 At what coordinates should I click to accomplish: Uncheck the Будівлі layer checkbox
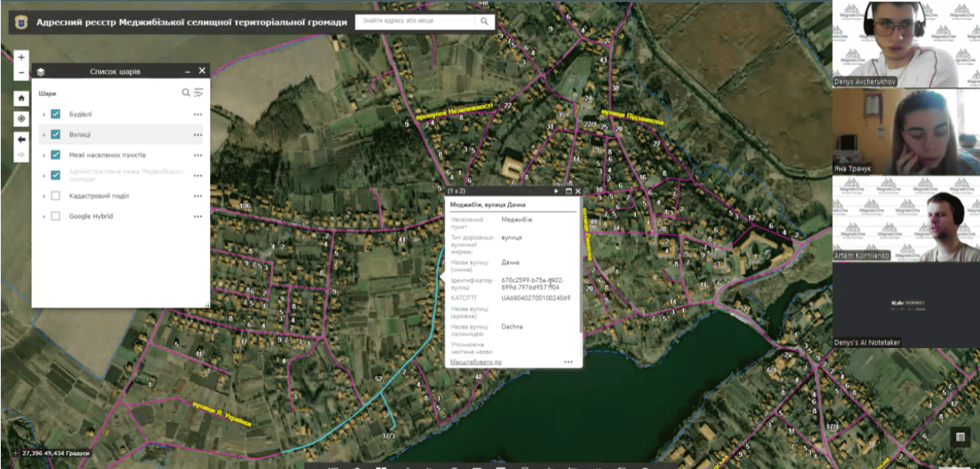(x=56, y=114)
